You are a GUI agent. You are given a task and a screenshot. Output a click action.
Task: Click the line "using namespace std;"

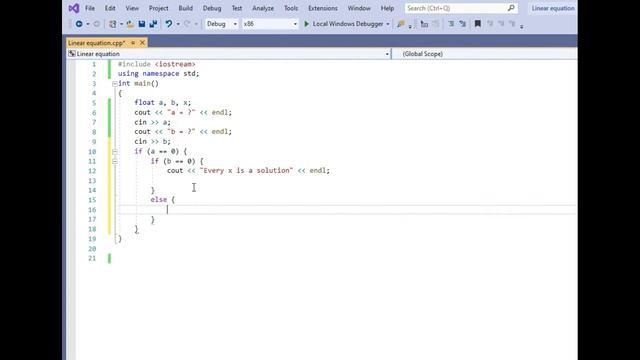point(158,73)
